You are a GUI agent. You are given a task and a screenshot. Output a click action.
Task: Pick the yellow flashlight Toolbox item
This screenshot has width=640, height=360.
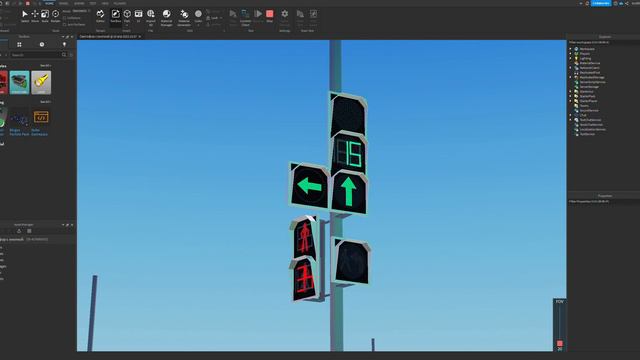[x=41, y=82]
